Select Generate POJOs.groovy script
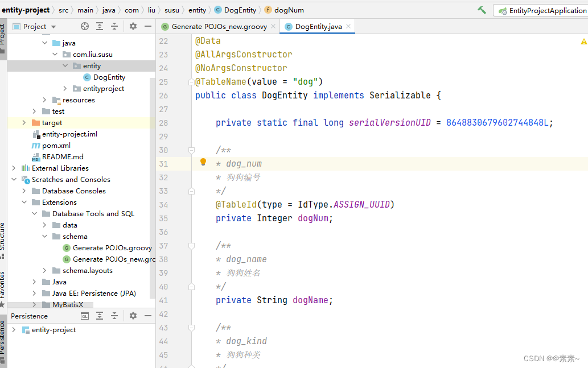 112,248
